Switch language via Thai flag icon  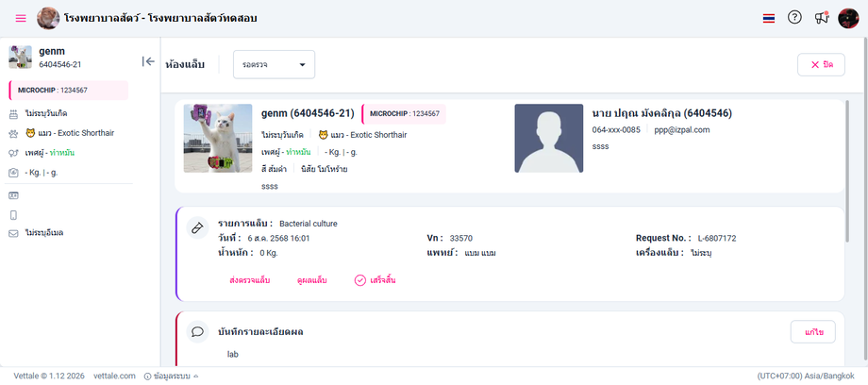(x=768, y=18)
